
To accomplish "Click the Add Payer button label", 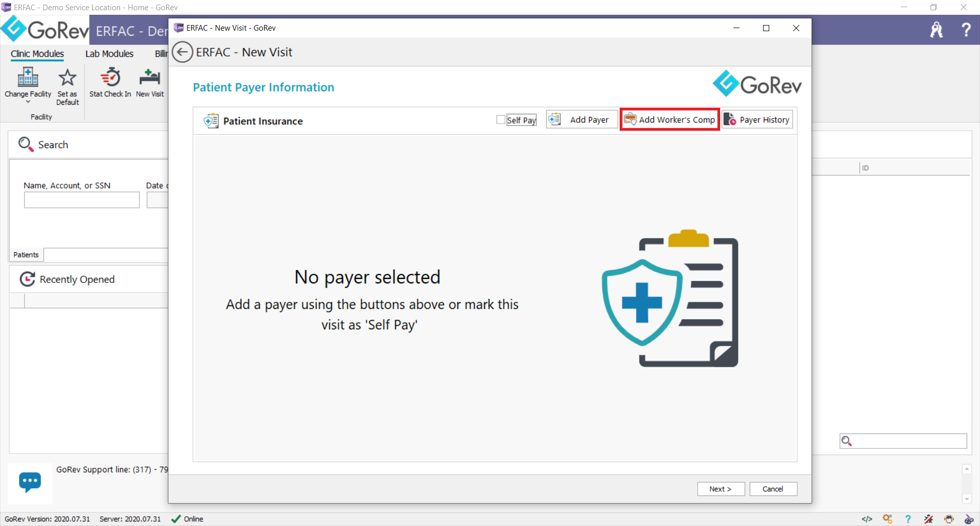I will click(x=589, y=119).
